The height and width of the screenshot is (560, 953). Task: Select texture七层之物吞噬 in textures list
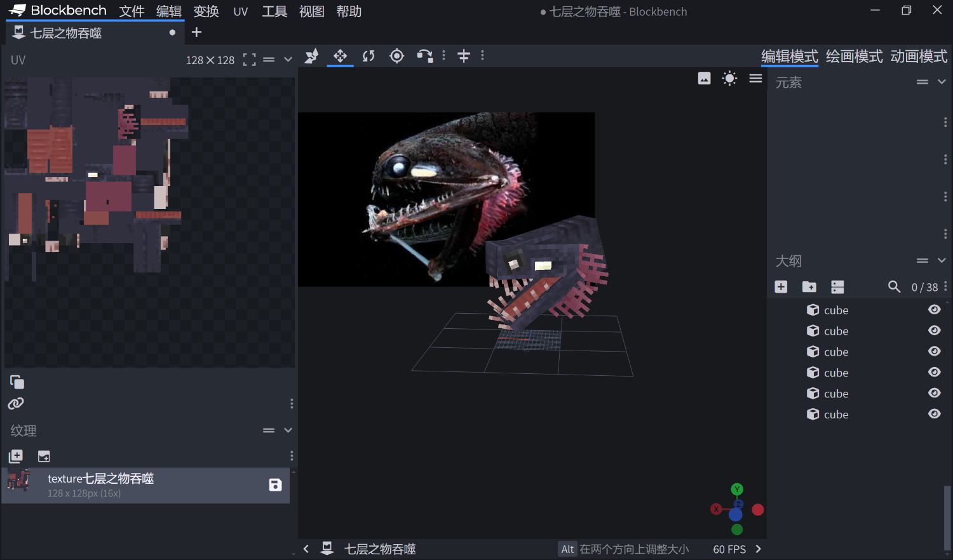145,486
